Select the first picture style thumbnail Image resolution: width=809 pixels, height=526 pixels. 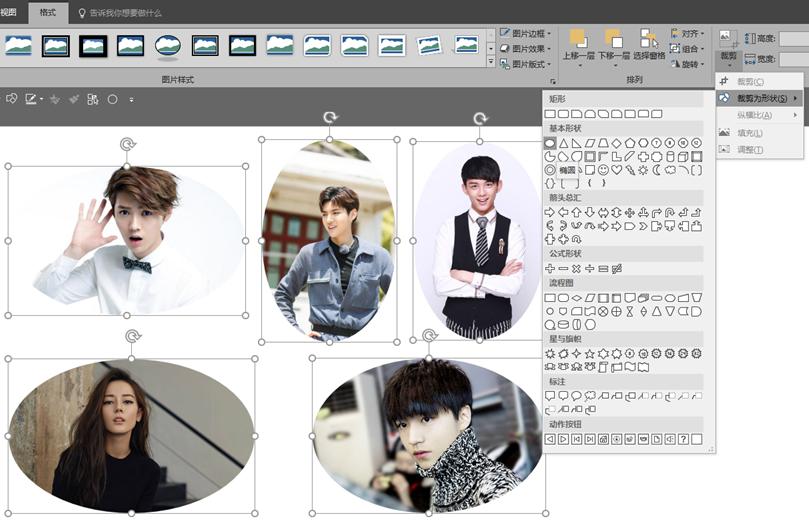click(x=19, y=45)
